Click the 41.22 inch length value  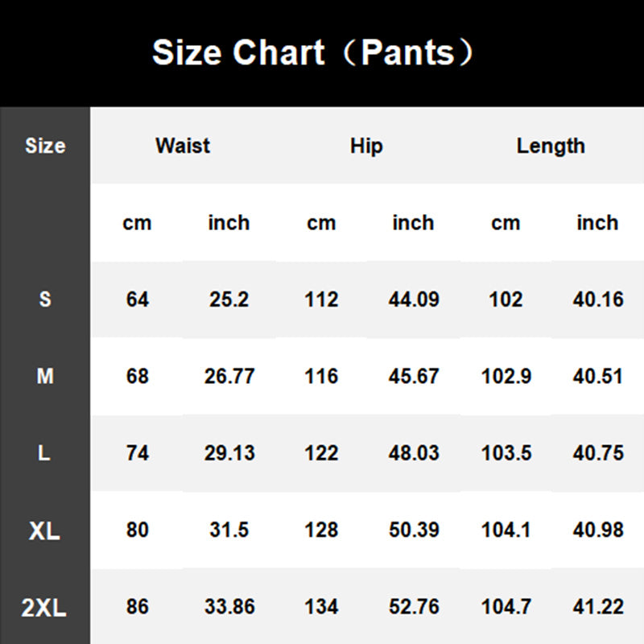point(598,607)
